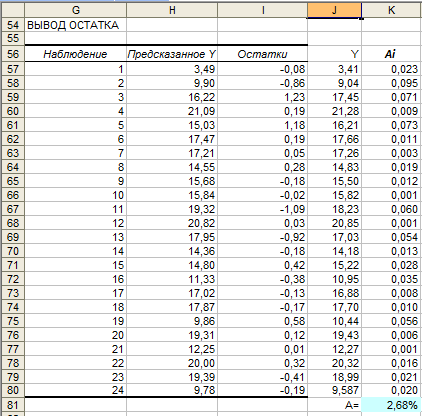This screenshot has width=422, height=416.
Task: Click the 'Ai' header cell
Action: point(392,54)
